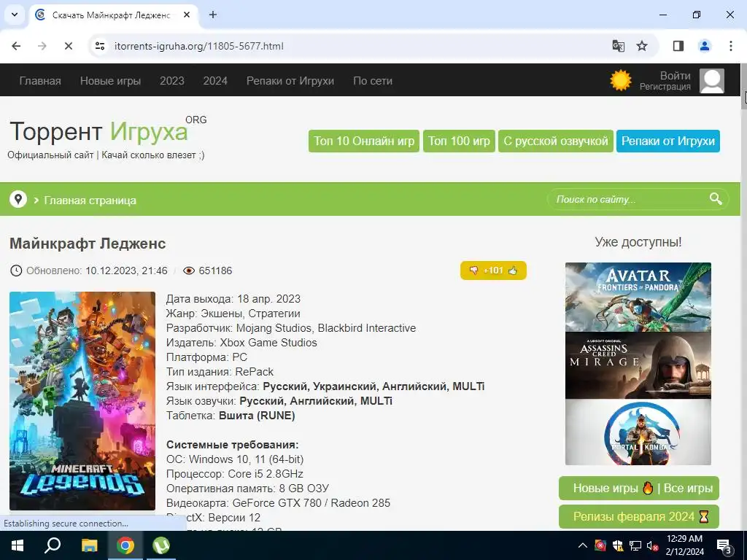Screen dimensions: 747x560
Task: Open Assassin's Creed Mirage thumbnail
Action: (638, 366)
